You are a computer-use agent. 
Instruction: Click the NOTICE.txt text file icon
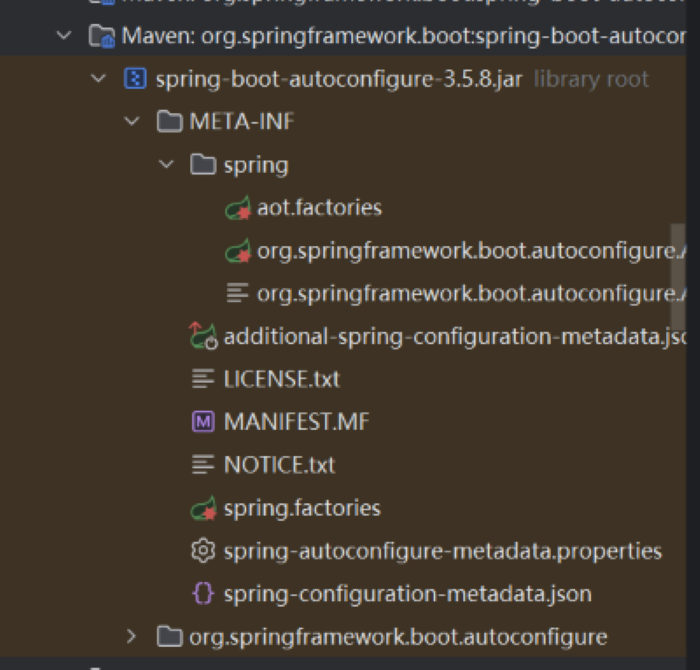pos(203,465)
